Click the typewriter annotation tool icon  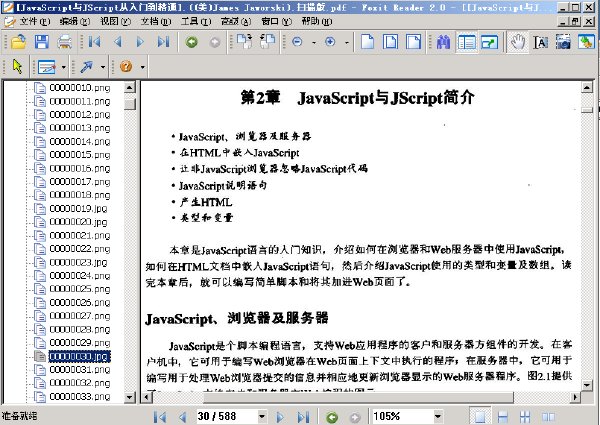(x=47, y=67)
